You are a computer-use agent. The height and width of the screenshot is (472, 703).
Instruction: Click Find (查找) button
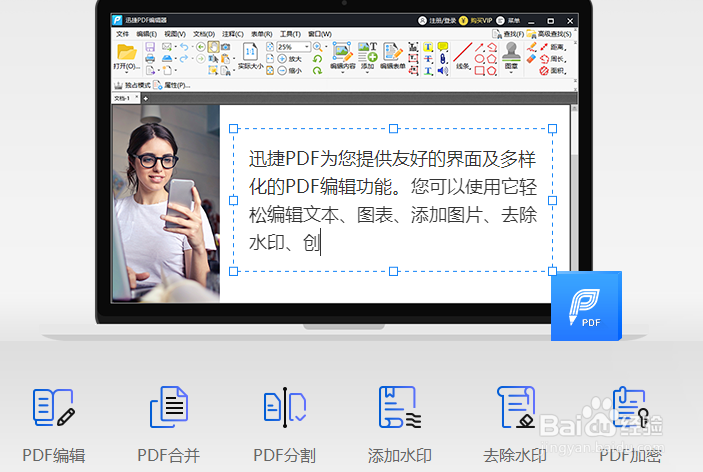tap(508, 34)
